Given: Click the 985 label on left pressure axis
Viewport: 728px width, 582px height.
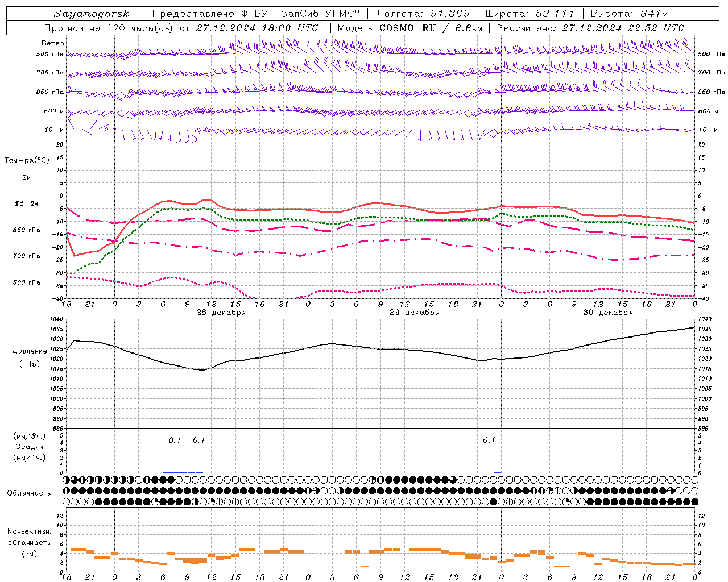Looking at the screenshot, I should [59, 429].
